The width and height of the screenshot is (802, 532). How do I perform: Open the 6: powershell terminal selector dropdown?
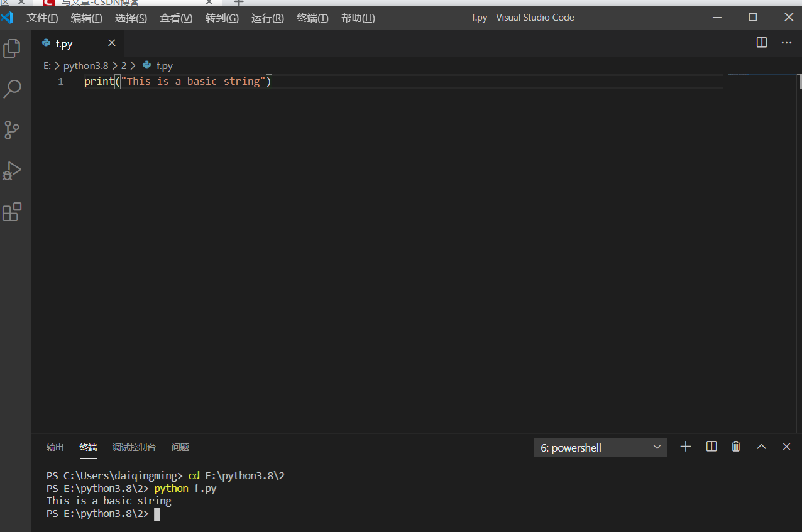tap(600, 447)
